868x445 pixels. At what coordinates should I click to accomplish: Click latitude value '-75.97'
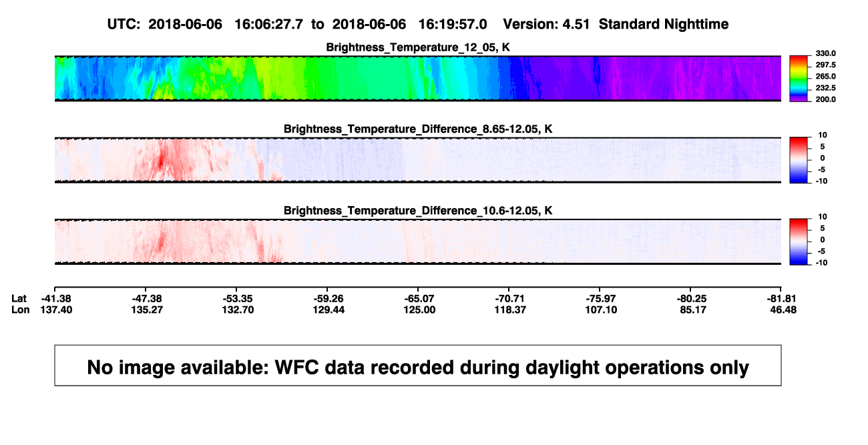pos(600,298)
